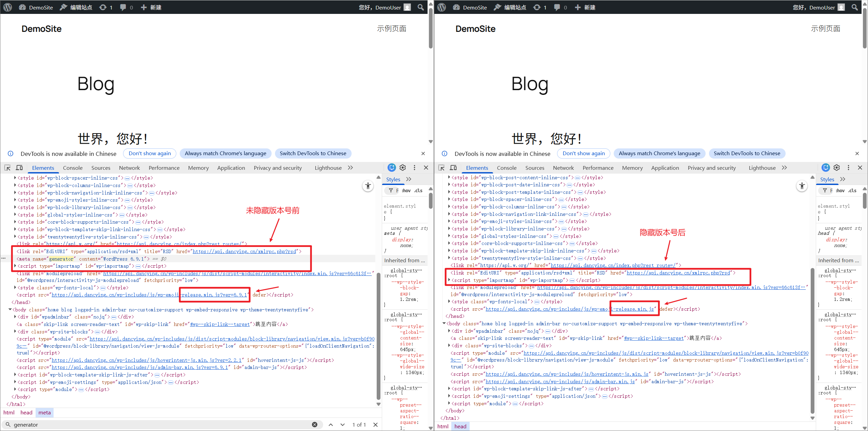Toggle the device emulation toolbar icon
Viewport: 868px width, 431px height.
(19, 167)
